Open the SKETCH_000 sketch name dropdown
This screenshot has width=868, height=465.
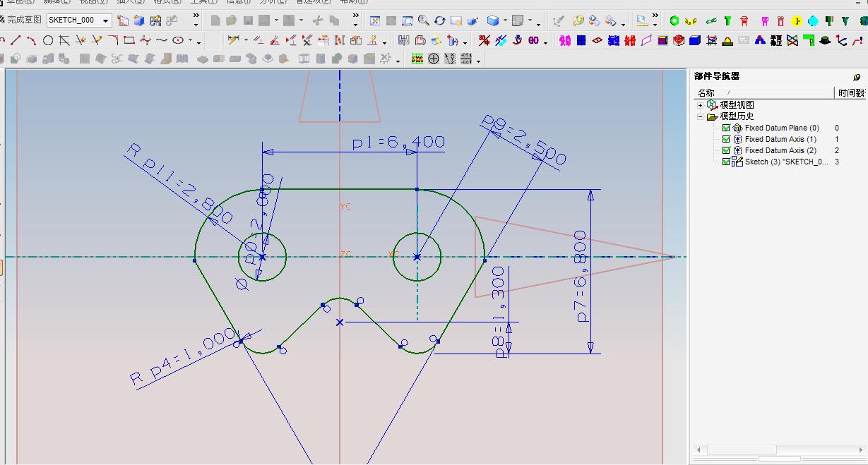pos(105,20)
